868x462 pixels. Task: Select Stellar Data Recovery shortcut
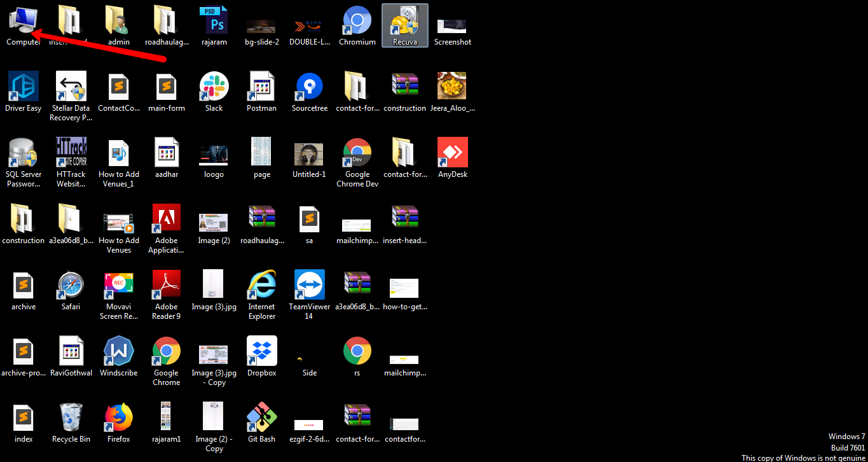pyautogui.click(x=71, y=97)
